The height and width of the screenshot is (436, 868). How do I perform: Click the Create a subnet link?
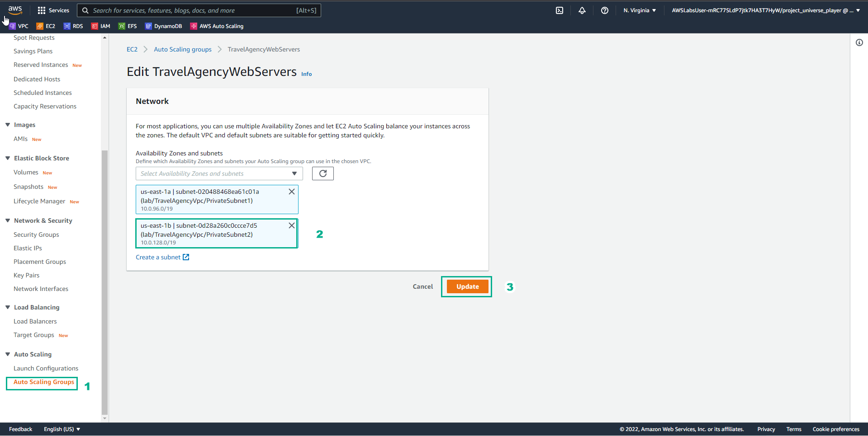tap(162, 257)
